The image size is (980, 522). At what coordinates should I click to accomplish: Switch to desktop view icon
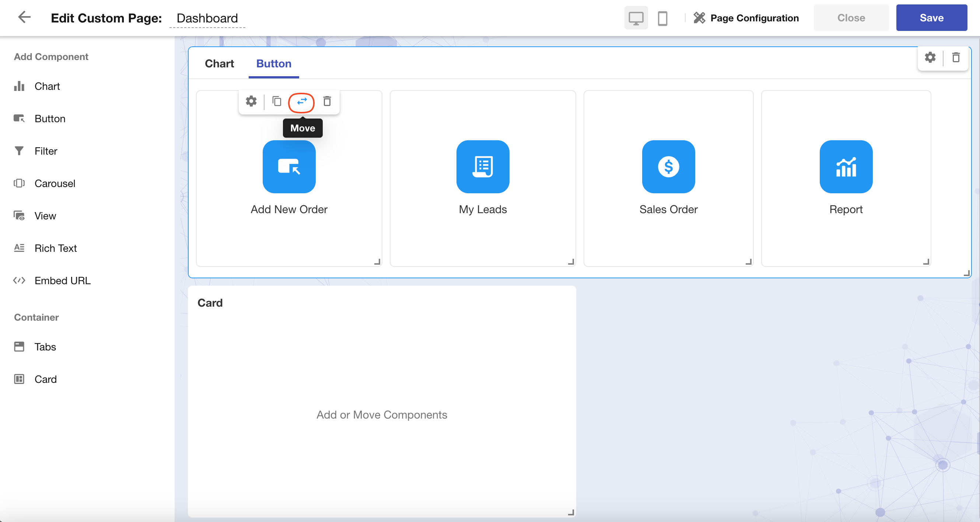(636, 18)
